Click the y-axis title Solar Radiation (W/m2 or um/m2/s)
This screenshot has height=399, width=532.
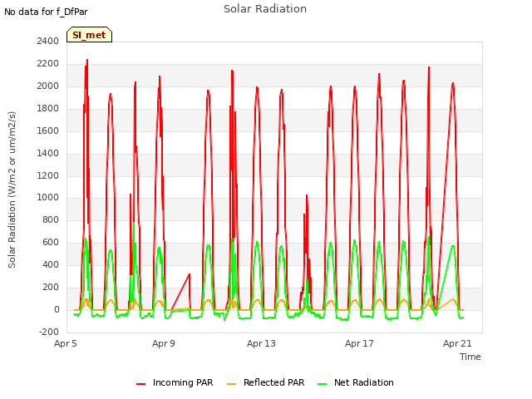pos(12,190)
